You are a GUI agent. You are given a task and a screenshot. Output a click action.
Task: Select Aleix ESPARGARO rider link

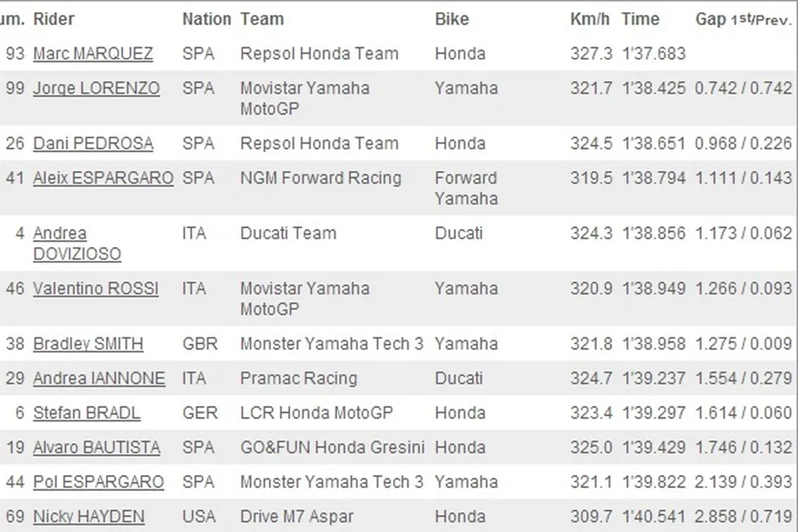click(103, 178)
